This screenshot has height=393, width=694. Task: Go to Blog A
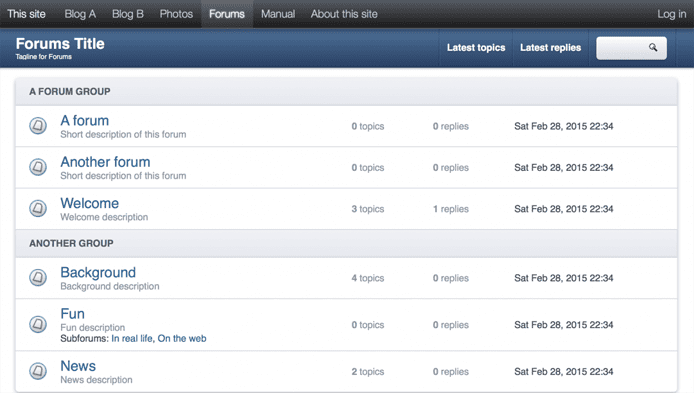(80, 14)
